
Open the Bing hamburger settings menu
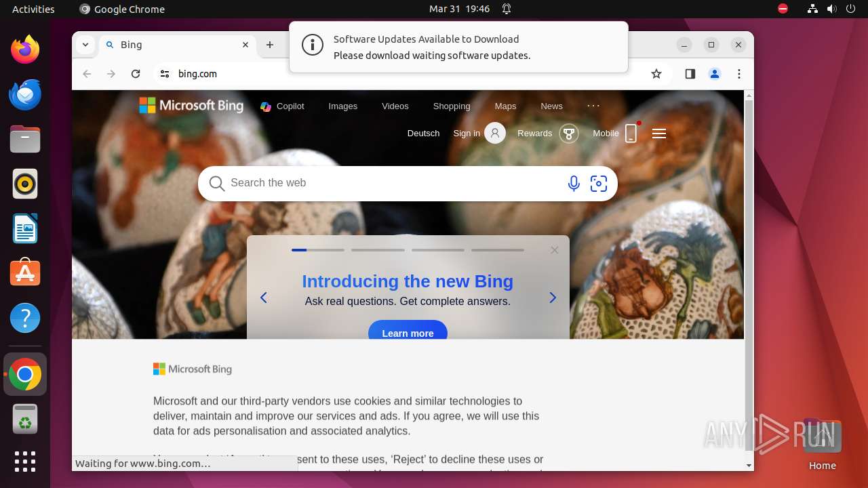(x=658, y=134)
